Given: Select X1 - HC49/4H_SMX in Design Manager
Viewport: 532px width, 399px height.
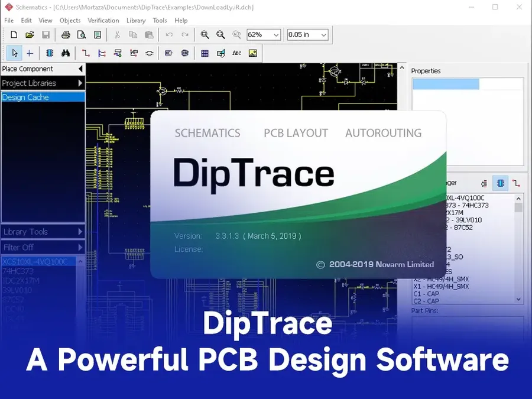Looking at the screenshot, I should pyautogui.click(x=441, y=287).
